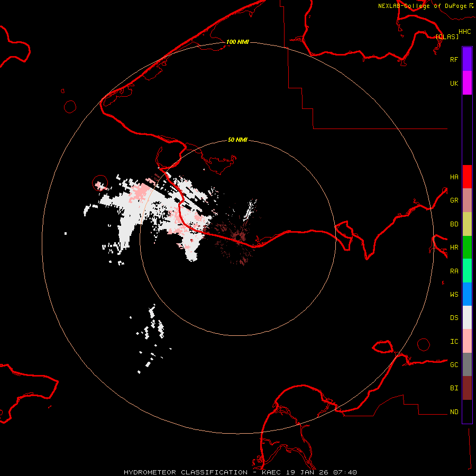476x476 pixels.
Task: Click the small red circle containing pink echo
Action: [x=100, y=183]
